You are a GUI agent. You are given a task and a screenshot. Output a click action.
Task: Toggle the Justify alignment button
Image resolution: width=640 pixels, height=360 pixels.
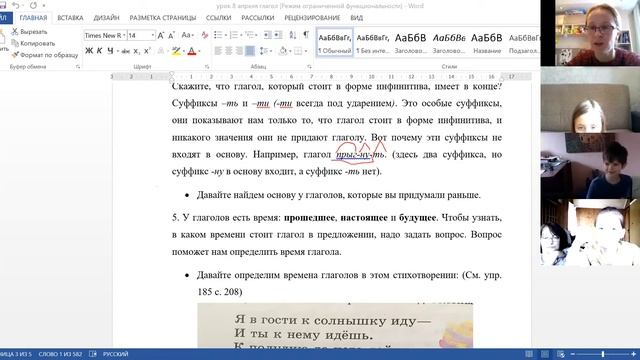click(250, 51)
